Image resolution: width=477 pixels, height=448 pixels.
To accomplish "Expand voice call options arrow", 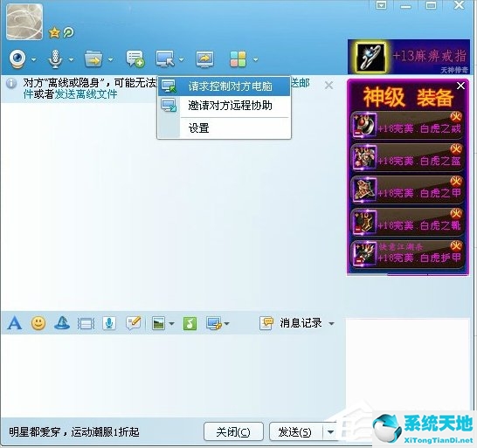I will [71, 60].
